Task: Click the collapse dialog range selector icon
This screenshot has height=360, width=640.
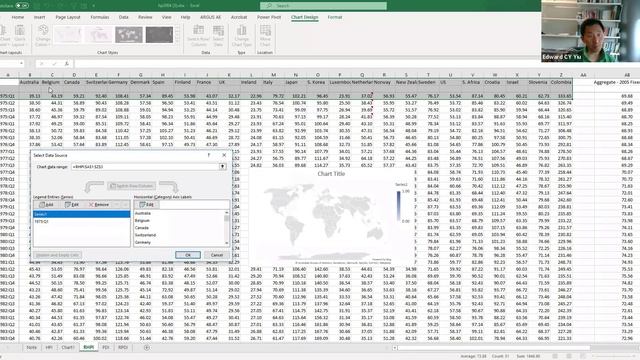Action: tap(222, 167)
